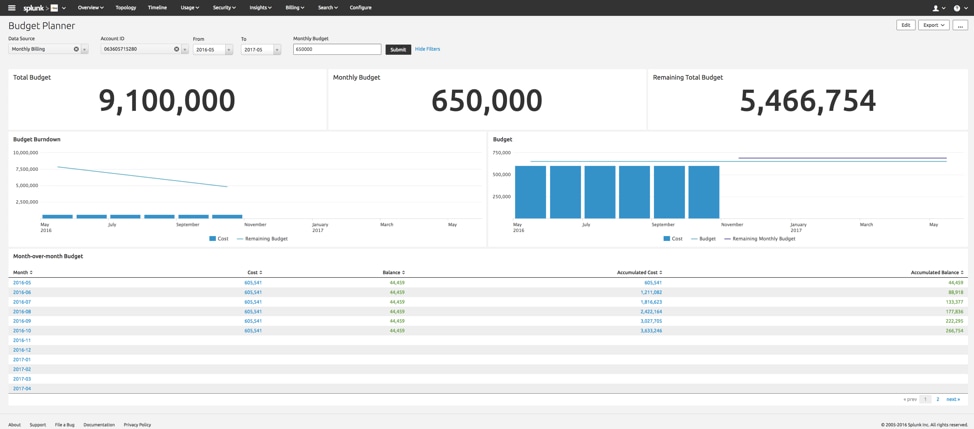Image resolution: width=974 pixels, height=429 pixels.
Task: Click the 2016-08 month row link
Action: click(22, 311)
